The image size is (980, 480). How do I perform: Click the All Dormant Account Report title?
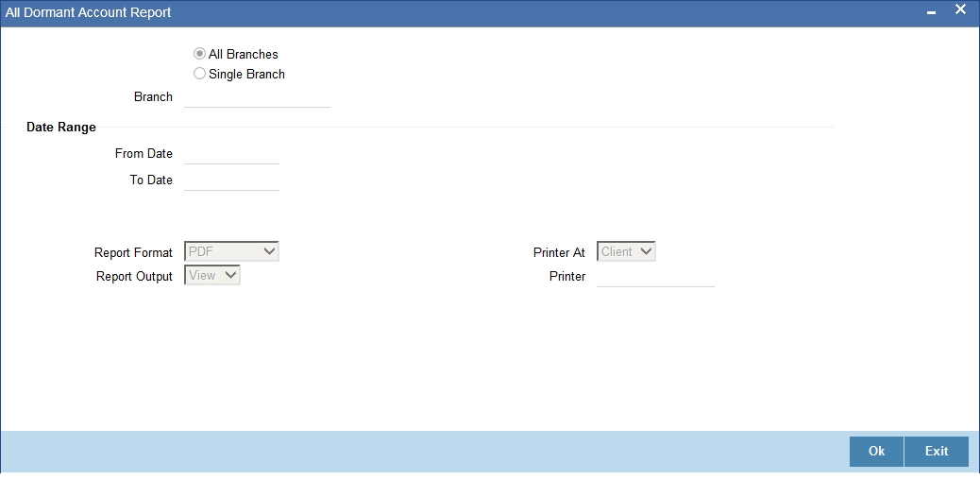(x=88, y=12)
